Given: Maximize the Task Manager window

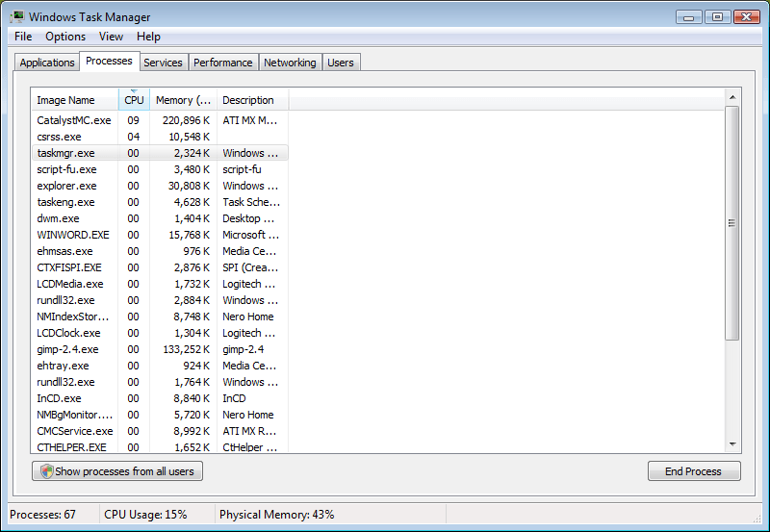Looking at the screenshot, I should click(717, 16).
